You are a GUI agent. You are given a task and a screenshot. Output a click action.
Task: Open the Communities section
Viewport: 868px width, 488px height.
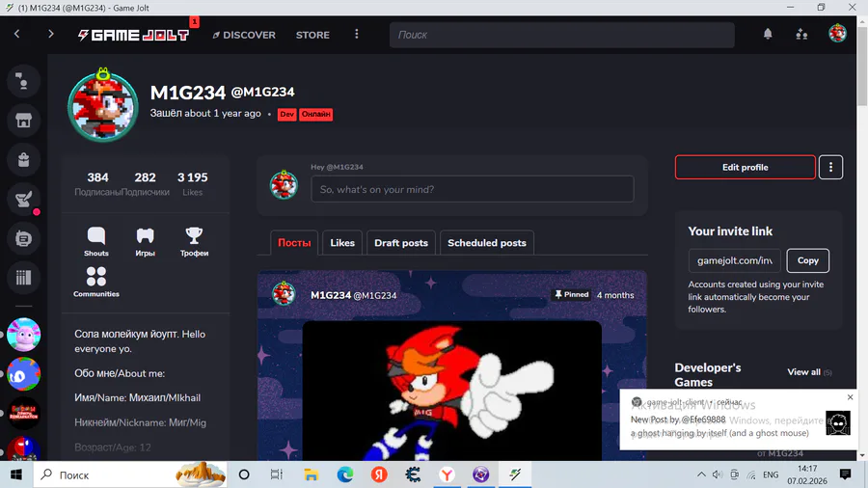pos(96,283)
